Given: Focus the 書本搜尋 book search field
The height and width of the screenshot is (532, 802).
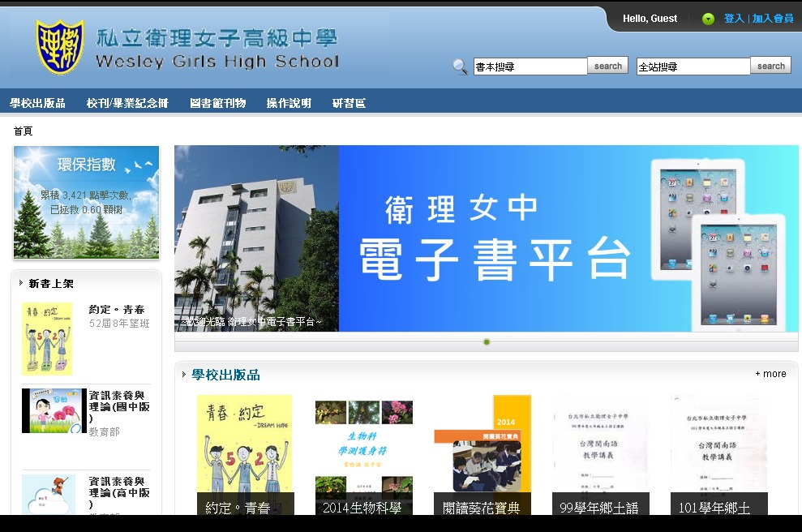Looking at the screenshot, I should pyautogui.click(x=530, y=66).
